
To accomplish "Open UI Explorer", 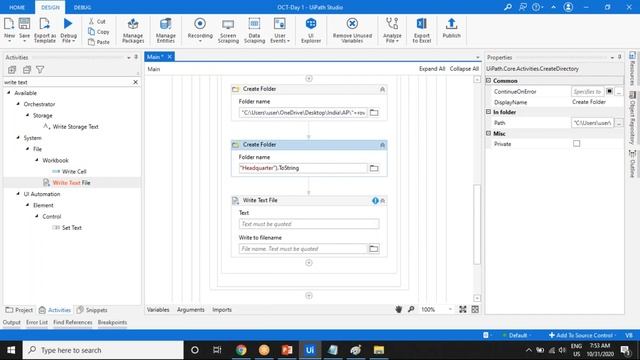I will tap(311, 30).
